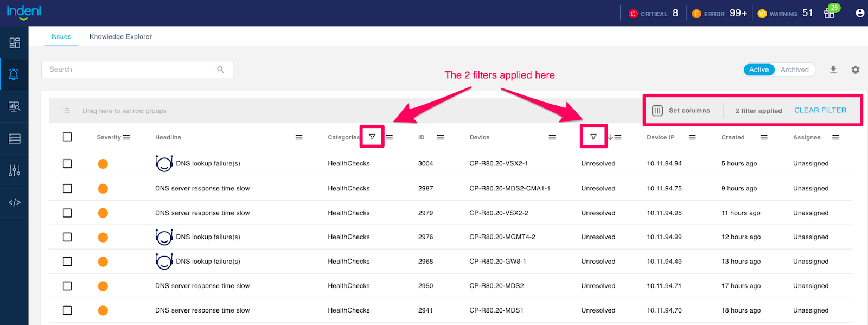868x325 pixels.
Task: Open the settings gear icon
Action: coord(856,69)
